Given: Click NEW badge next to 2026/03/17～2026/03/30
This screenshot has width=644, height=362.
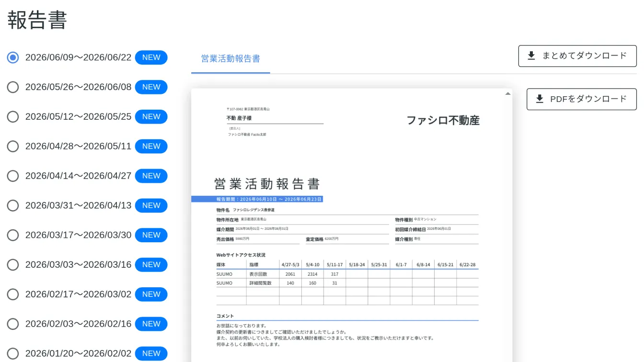Looking at the screenshot, I should (151, 235).
